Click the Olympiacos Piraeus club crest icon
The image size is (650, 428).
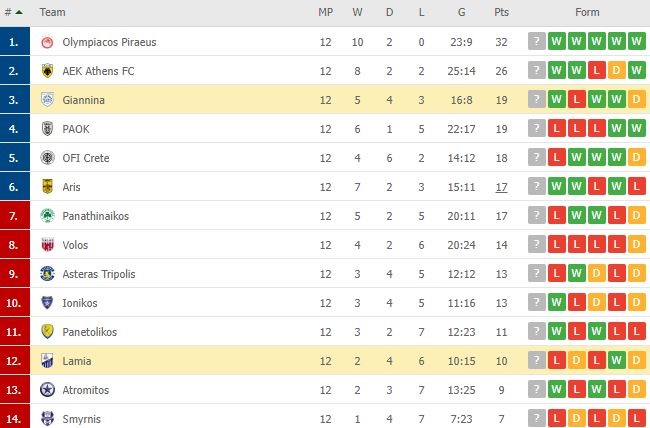pos(47,42)
